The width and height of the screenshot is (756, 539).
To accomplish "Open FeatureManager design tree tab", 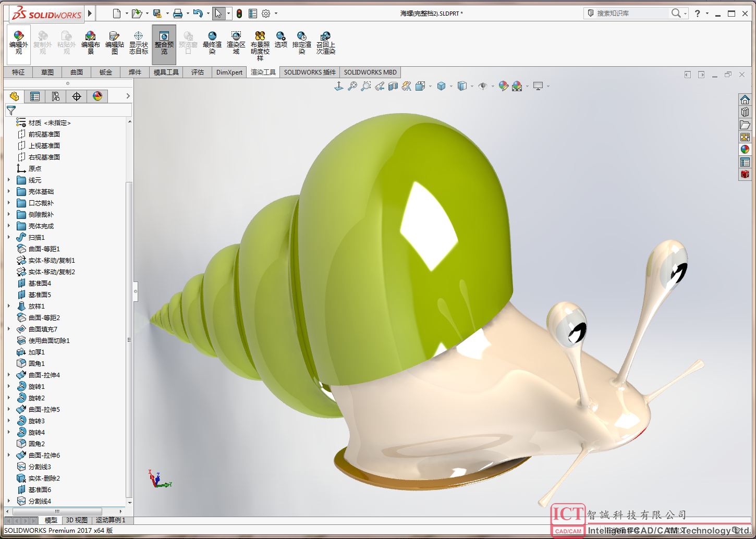I will [14, 96].
